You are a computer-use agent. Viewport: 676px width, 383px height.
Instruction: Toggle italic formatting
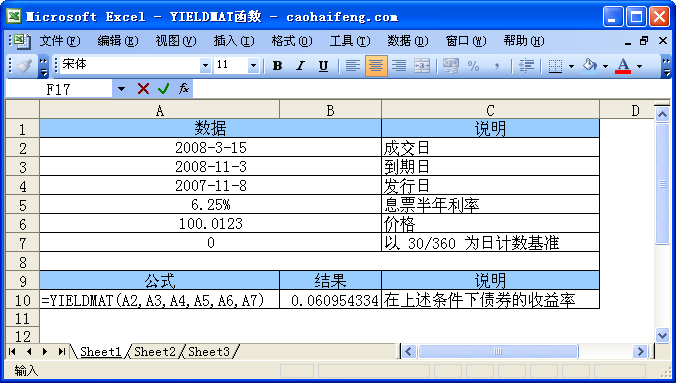(300, 66)
